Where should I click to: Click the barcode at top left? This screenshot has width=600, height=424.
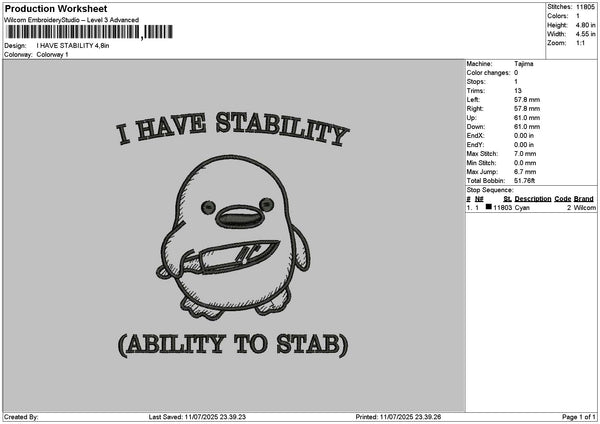point(88,32)
